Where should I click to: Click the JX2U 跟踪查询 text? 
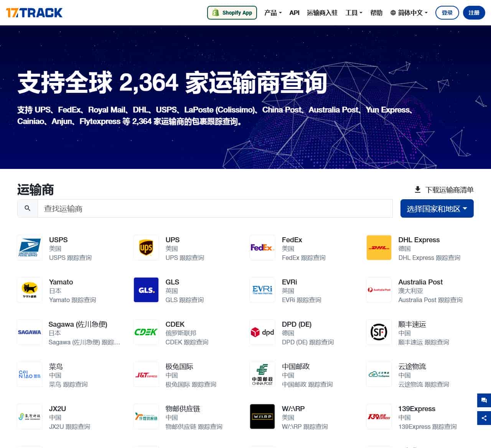point(69,427)
